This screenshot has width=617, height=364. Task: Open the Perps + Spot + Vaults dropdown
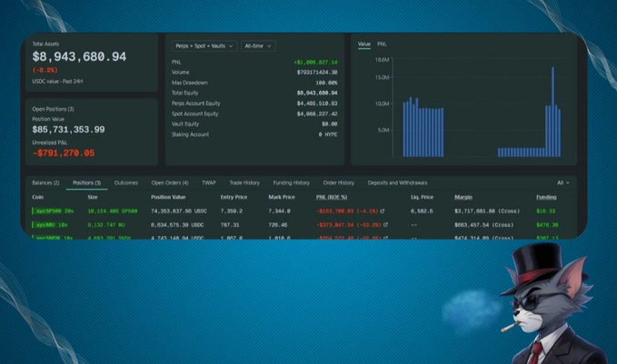(x=204, y=46)
